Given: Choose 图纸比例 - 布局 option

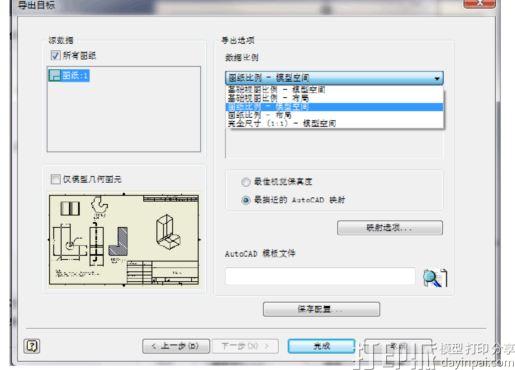Looking at the screenshot, I should tap(334, 115).
